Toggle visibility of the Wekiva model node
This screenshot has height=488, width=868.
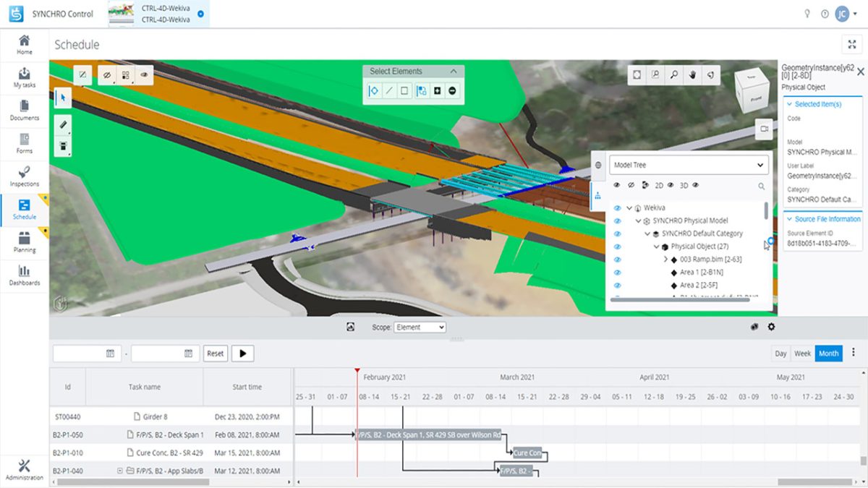pos(617,207)
